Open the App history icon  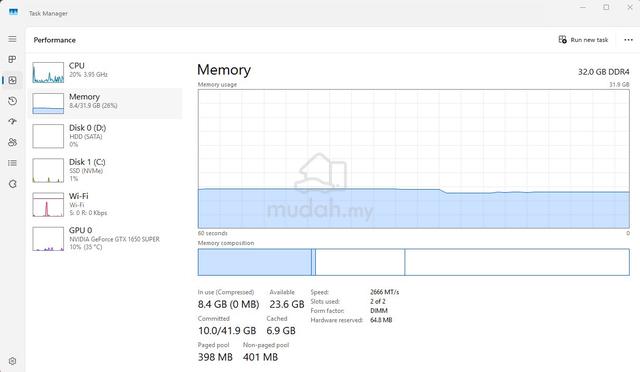(12, 100)
